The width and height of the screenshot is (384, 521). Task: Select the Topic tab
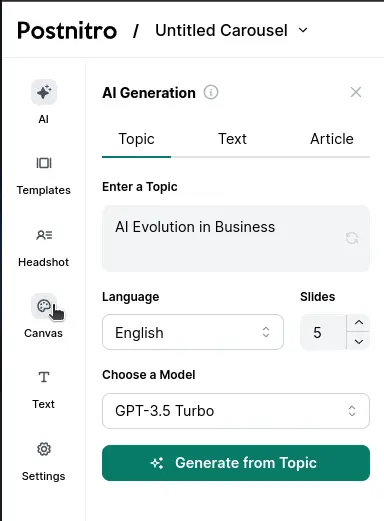(136, 139)
